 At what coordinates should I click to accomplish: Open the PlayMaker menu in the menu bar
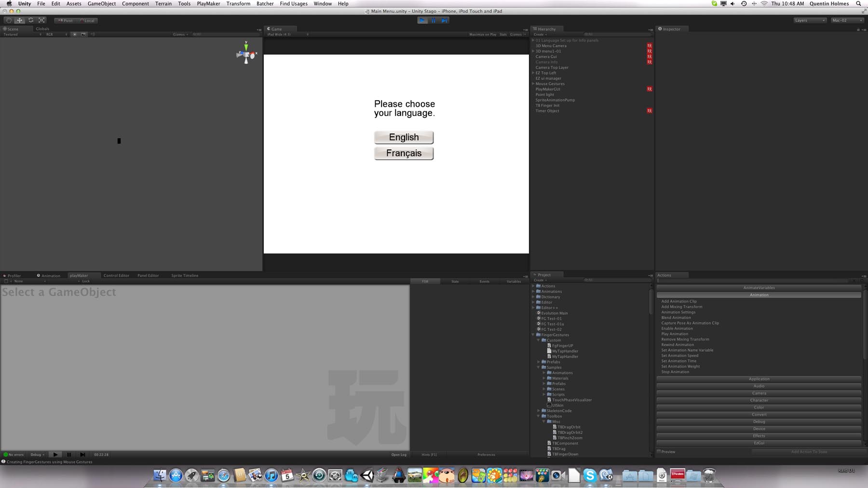click(x=208, y=3)
